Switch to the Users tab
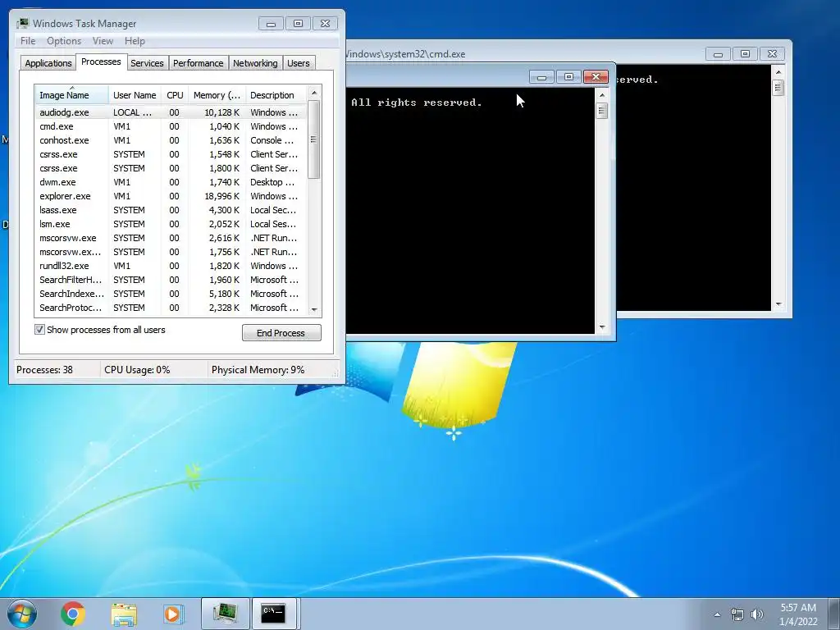The height and width of the screenshot is (630, 840). pyautogui.click(x=299, y=63)
